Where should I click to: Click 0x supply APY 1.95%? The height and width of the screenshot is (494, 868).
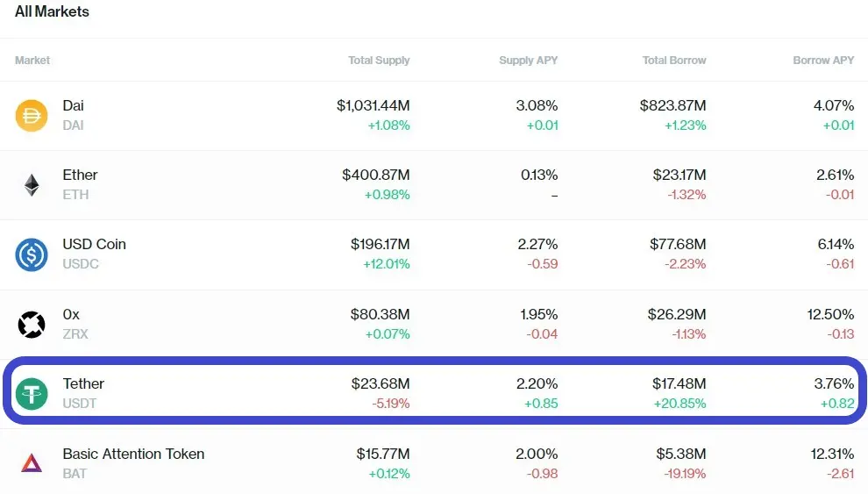(538, 315)
